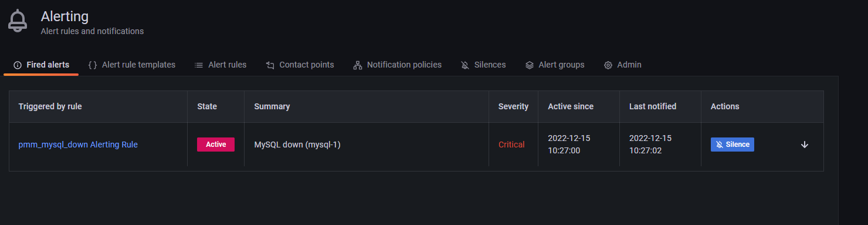Click the Fired alerts info icon
The height and width of the screenshot is (225, 868).
[x=18, y=65]
